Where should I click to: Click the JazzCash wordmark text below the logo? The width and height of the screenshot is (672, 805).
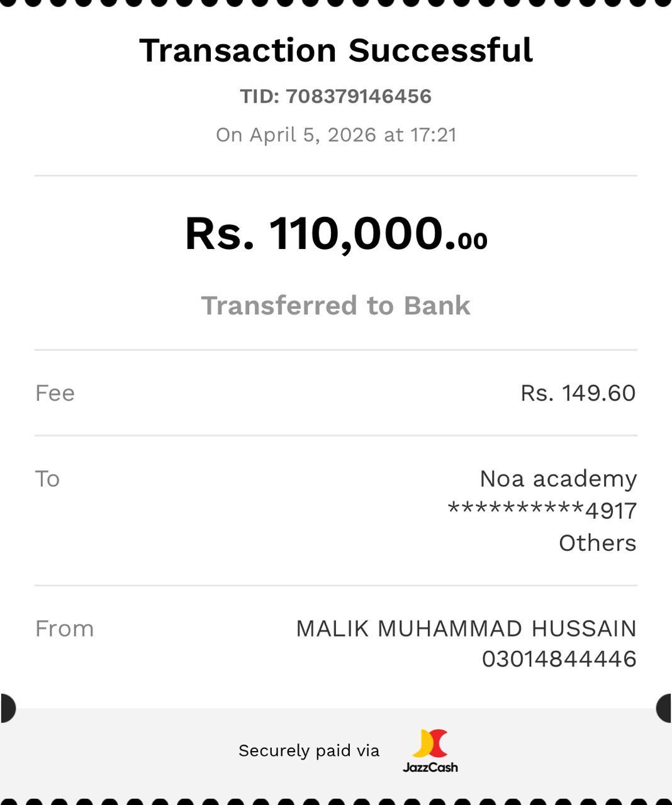[x=430, y=767]
